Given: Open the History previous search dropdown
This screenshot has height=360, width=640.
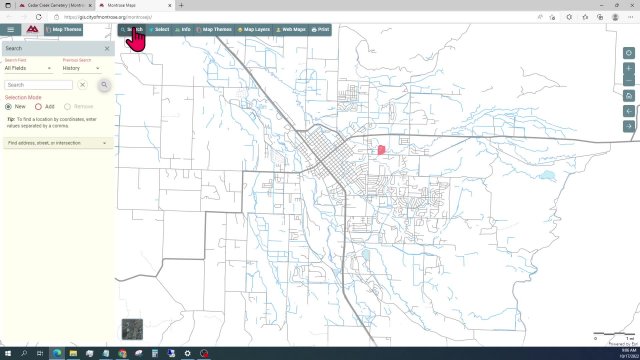Looking at the screenshot, I should tap(81, 68).
